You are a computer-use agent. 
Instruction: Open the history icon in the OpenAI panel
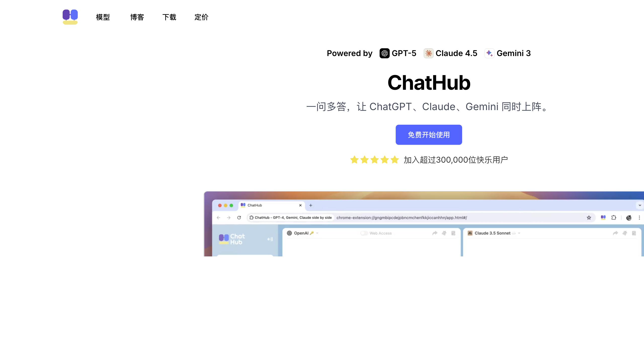pos(453,233)
